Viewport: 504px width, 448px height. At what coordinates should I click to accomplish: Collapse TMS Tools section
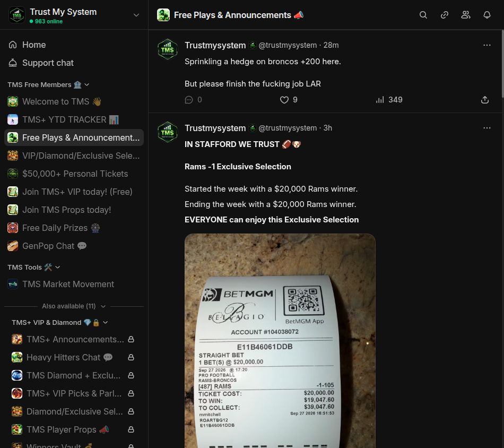(34, 267)
